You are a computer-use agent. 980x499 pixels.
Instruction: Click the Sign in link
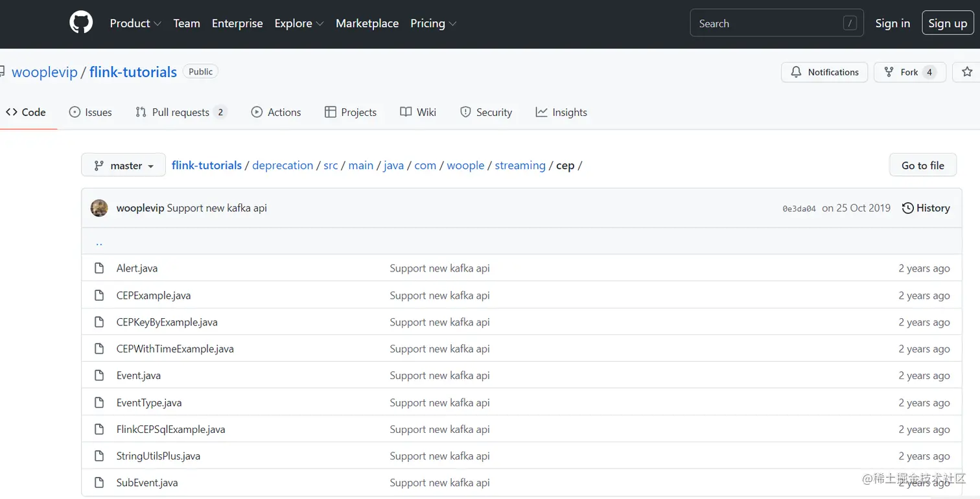(892, 23)
